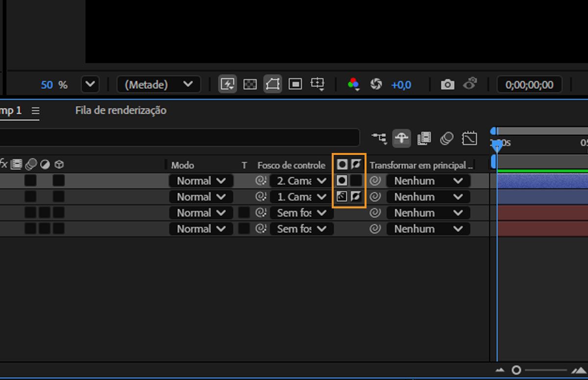The height and width of the screenshot is (380, 588).
Task: Take a snapshot with the camera icon
Action: (x=447, y=84)
